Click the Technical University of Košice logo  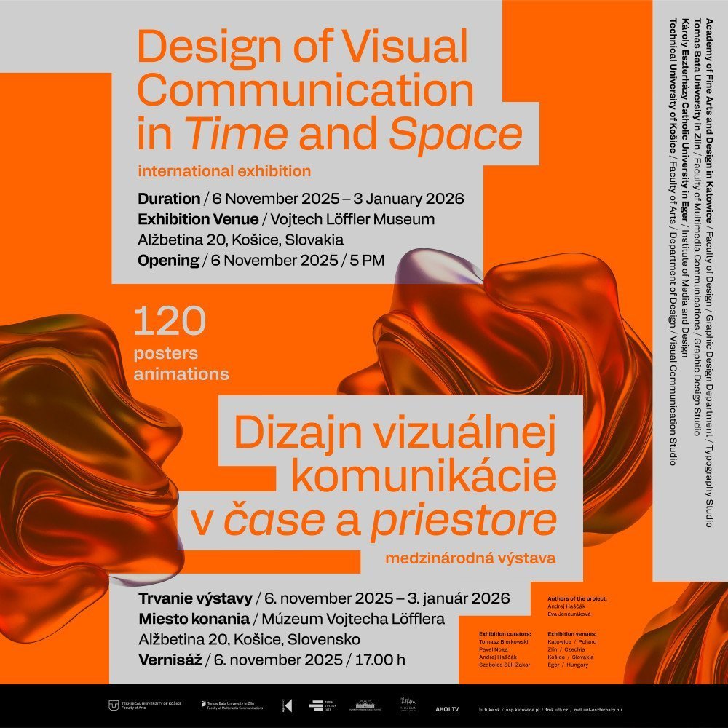pyautogui.click(x=113, y=705)
